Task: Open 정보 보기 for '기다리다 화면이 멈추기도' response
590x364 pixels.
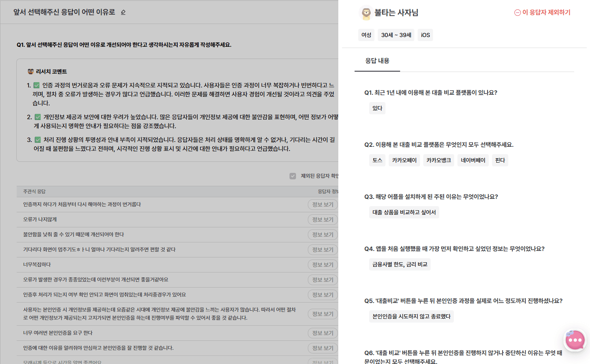Action: [323, 250]
